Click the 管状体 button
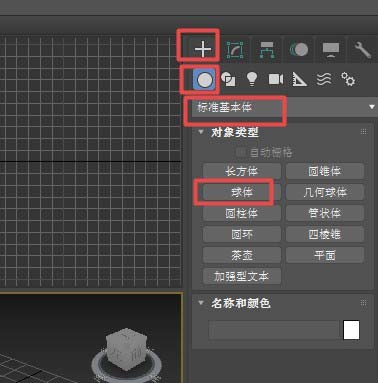Image resolution: width=378 pixels, height=383 pixels. pos(325,213)
